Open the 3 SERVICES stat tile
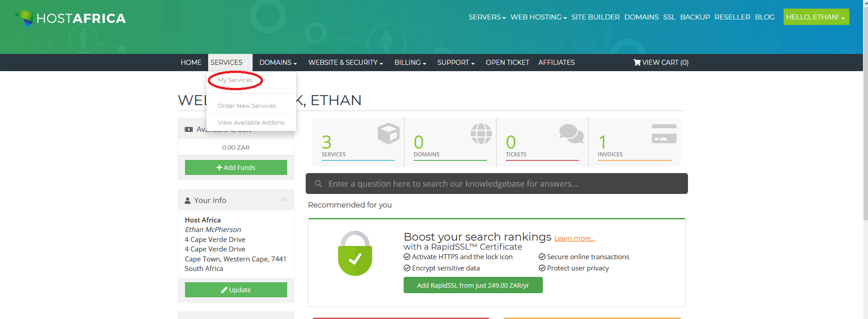Screen dimensions: 868x319 358,142
